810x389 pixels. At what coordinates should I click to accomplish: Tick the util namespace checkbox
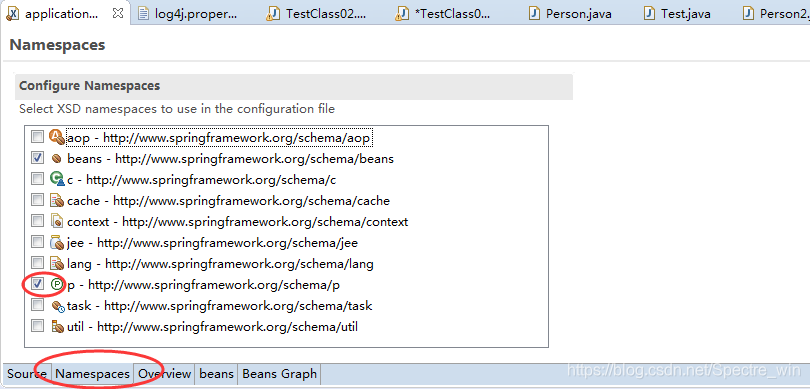coord(37,326)
